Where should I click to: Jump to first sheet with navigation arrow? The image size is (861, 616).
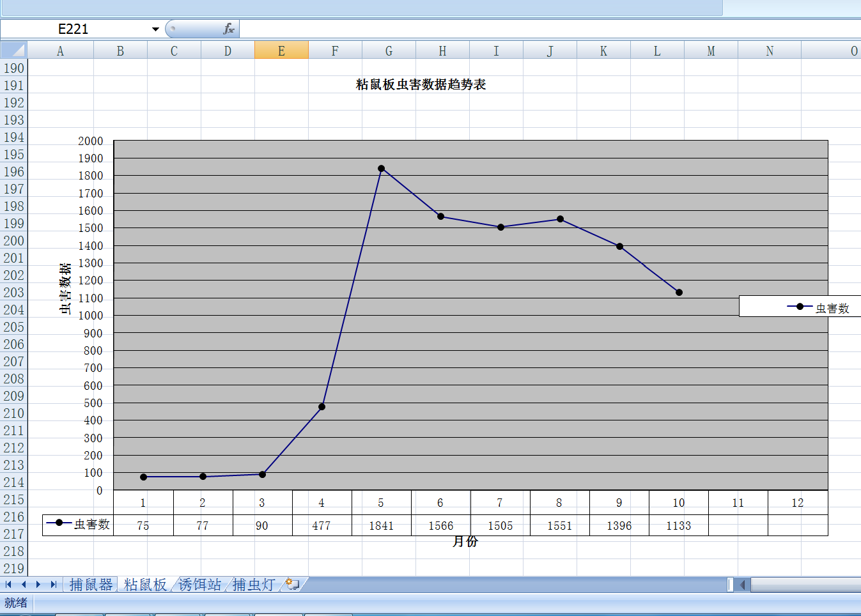[x=8, y=584]
